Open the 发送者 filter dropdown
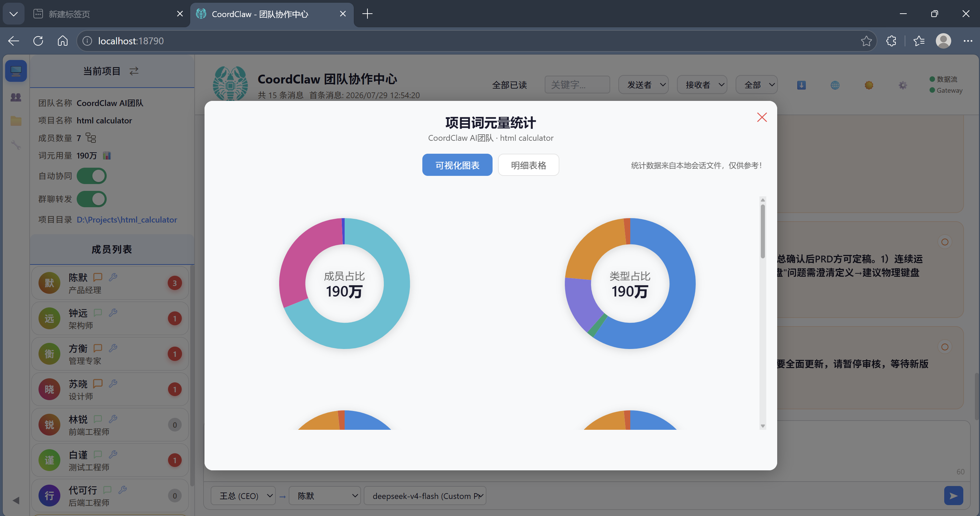The width and height of the screenshot is (980, 516). (643, 85)
